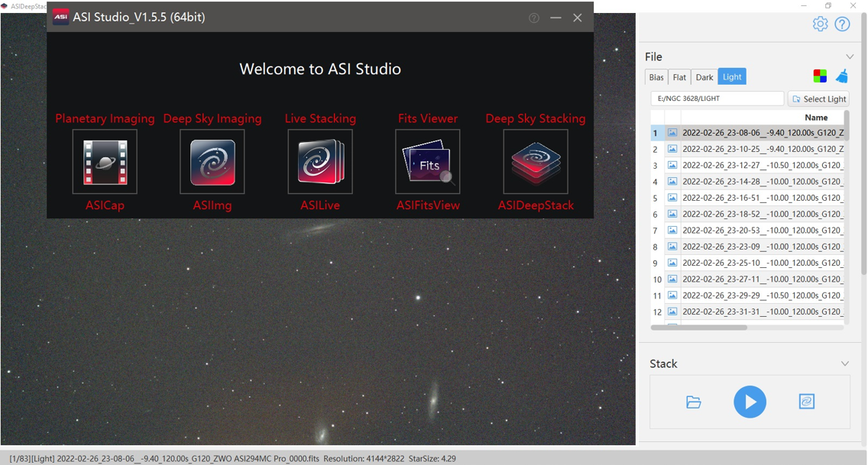This screenshot has width=868, height=465.
Task: Click the ASIFitsView text label
Action: pos(427,205)
